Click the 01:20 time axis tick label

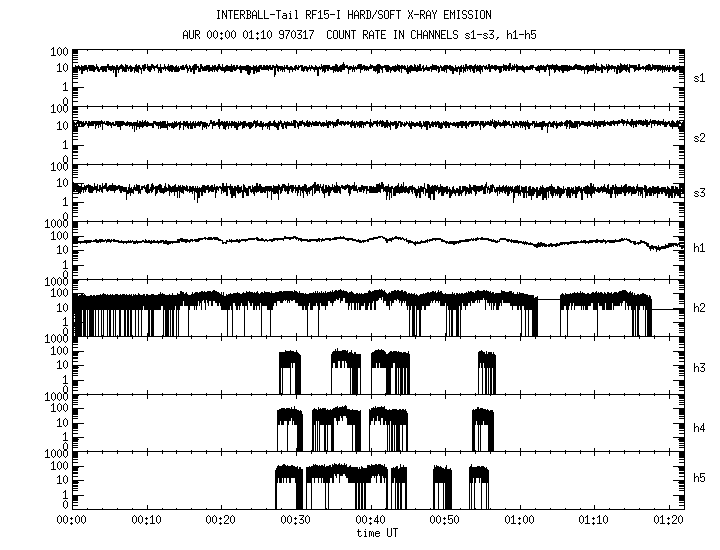pyautogui.click(x=668, y=521)
